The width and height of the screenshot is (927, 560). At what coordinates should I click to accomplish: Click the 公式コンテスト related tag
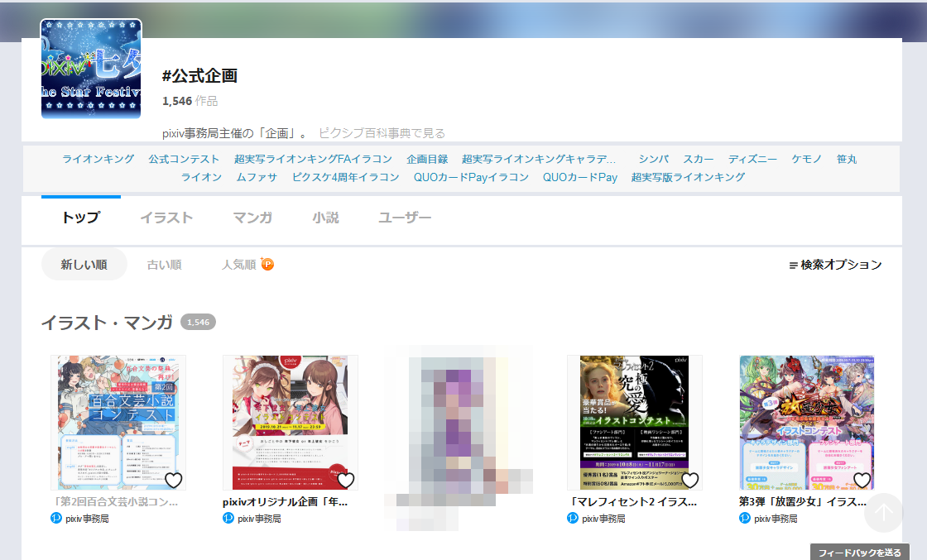click(184, 159)
